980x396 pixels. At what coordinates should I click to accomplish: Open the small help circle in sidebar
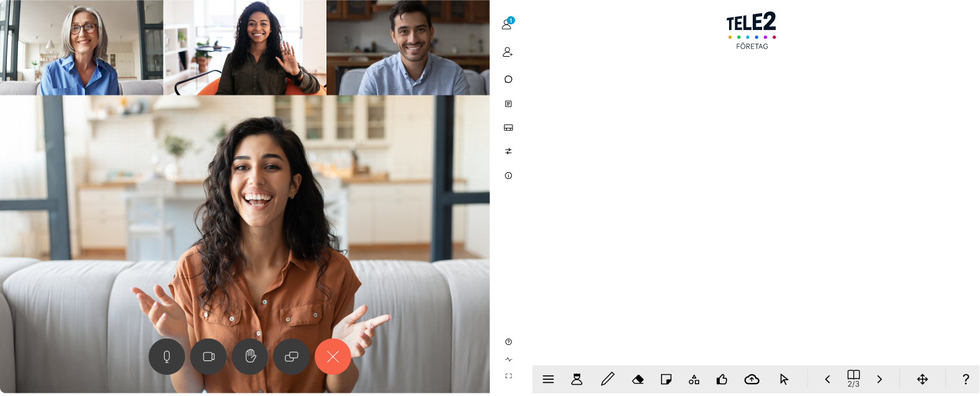click(508, 342)
